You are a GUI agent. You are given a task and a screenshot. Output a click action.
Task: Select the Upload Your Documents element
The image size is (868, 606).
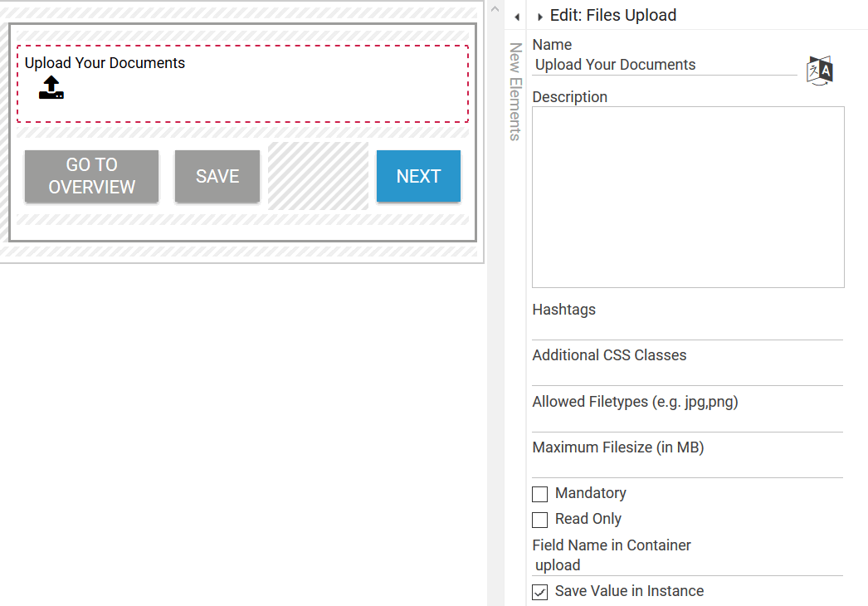(242, 84)
